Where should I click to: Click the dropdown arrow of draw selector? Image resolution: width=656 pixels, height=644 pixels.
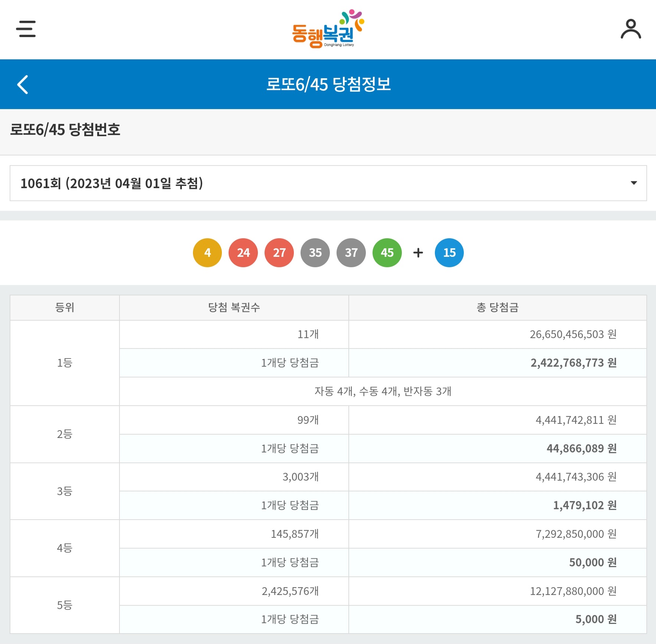click(634, 183)
